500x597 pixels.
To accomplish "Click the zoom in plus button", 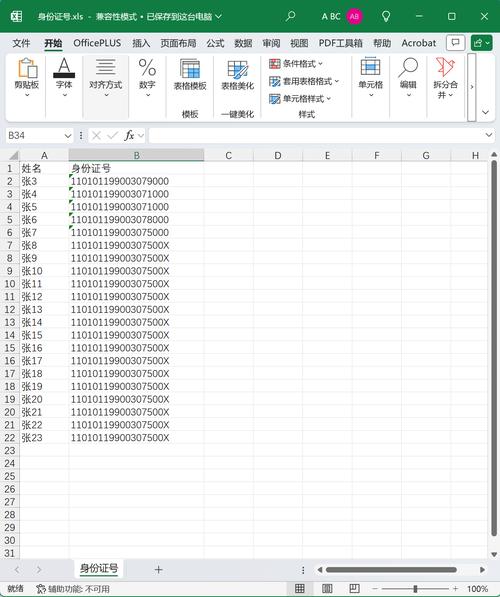I will [455, 589].
